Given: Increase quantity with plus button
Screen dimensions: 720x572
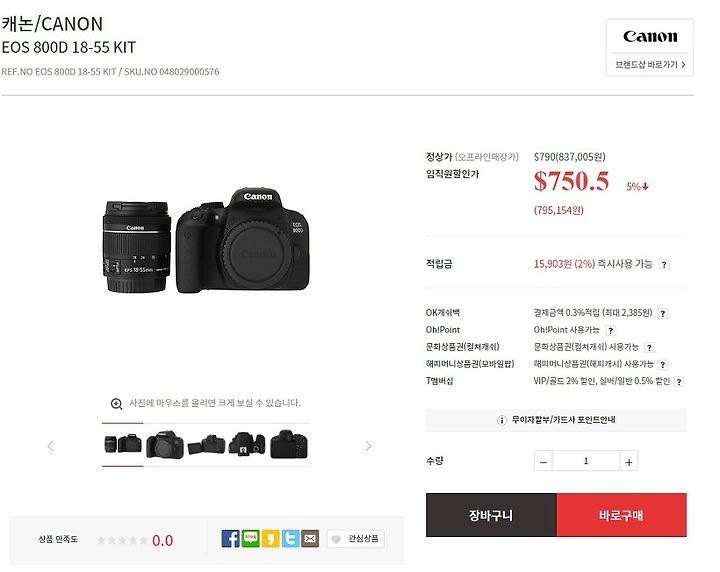Looking at the screenshot, I should click(x=629, y=461).
